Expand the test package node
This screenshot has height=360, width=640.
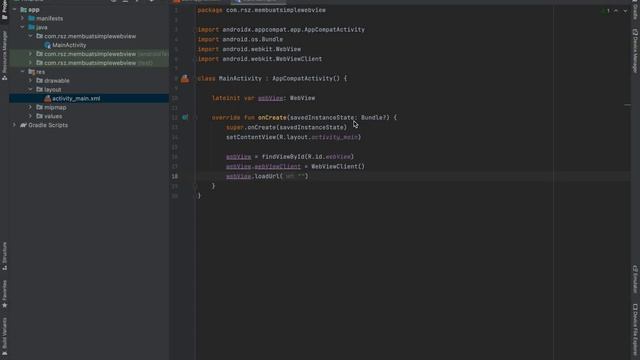point(31,63)
